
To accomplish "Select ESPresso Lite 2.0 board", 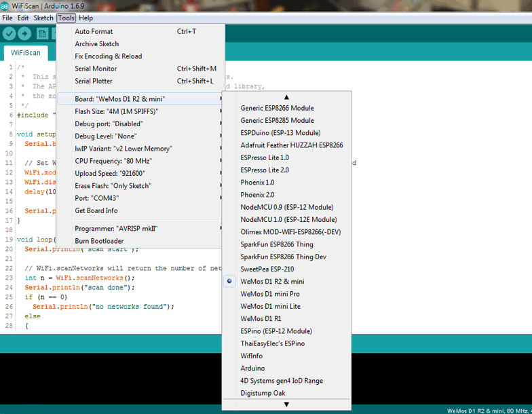I will (x=286, y=170).
